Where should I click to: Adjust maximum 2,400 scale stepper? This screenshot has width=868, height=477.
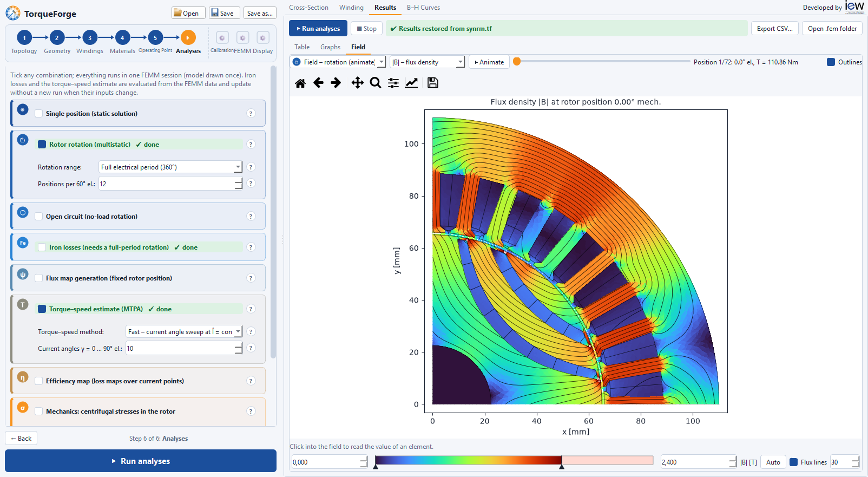(733, 462)
